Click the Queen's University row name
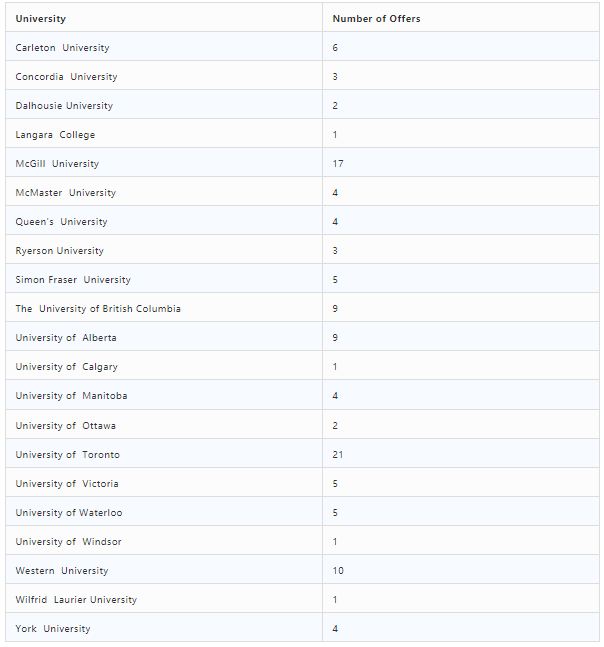 coord(61,222)
